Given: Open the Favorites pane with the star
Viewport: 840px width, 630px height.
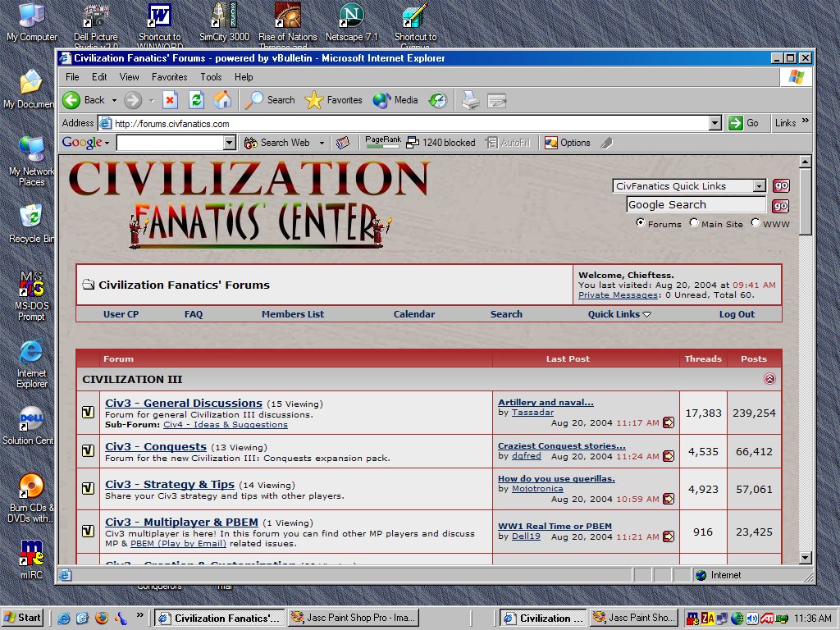Looking at the screenshot, I should click(333, 100).
